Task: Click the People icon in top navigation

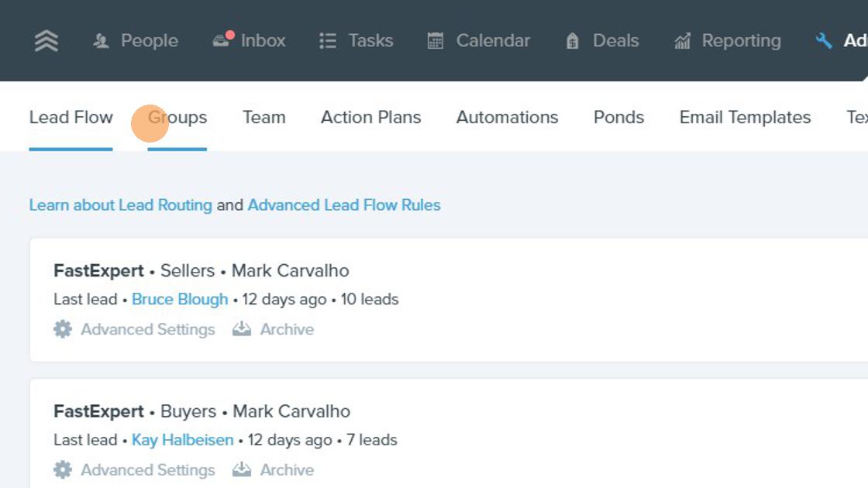Action: coord(101,40)
